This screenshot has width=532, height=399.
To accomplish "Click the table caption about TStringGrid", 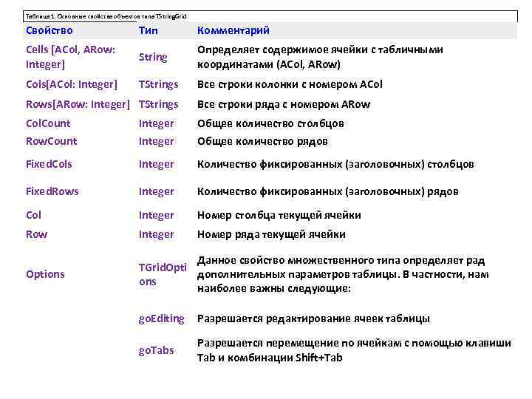I will (106, 16).
